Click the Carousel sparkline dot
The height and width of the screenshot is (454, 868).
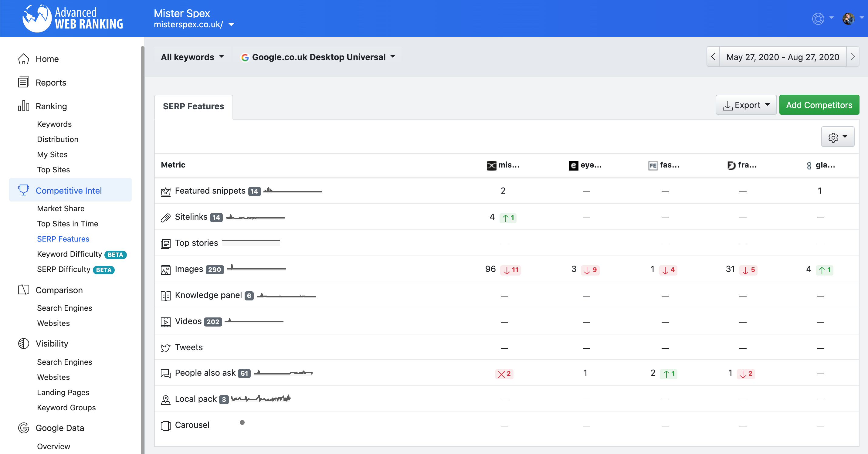242,422
